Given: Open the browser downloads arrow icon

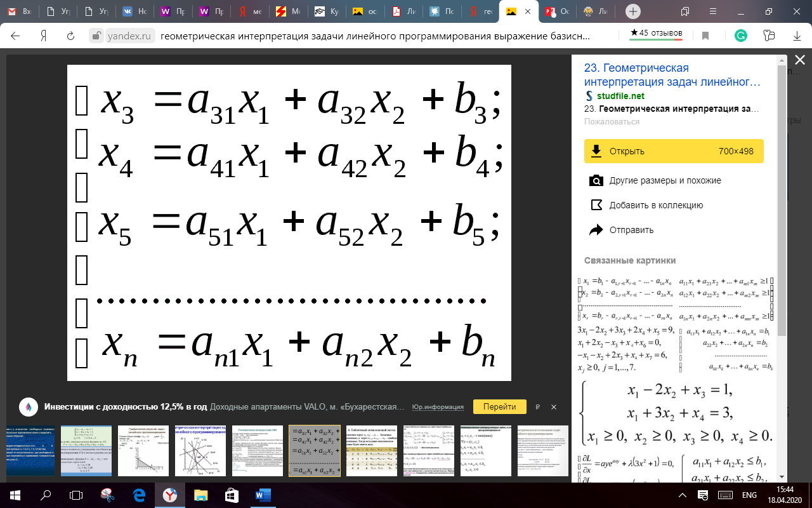Looking at the screenshot, I should [x=797, y=36].
